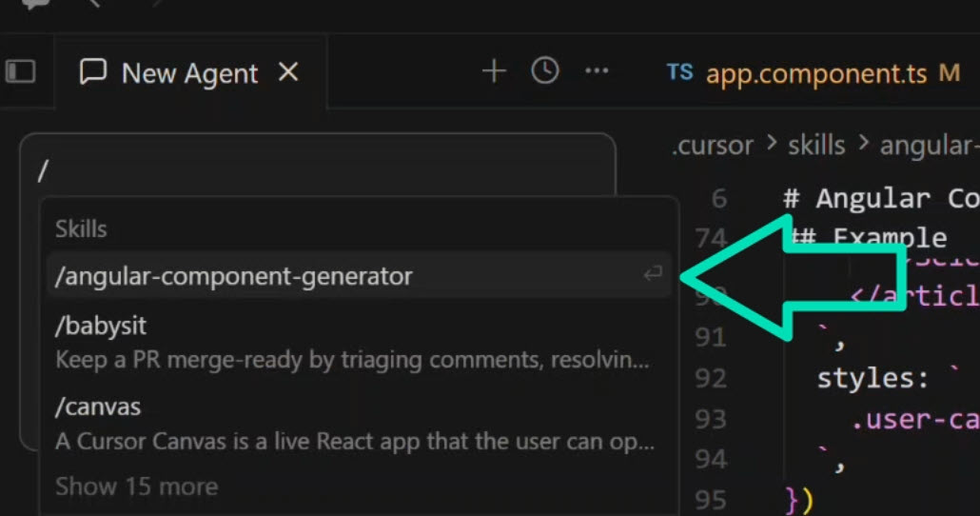Expand list with Show 15 more
This screenshot has height=516, width=980.
click(x=137, y=486)
